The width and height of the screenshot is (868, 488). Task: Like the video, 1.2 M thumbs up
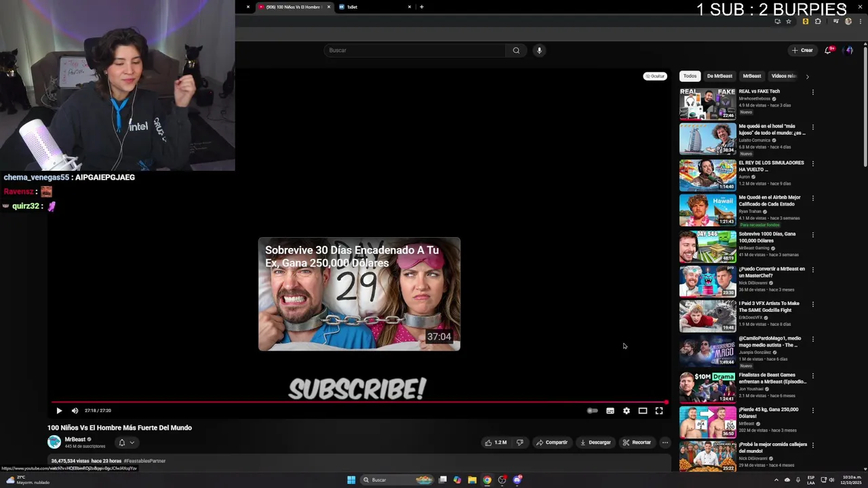[496, 443]
